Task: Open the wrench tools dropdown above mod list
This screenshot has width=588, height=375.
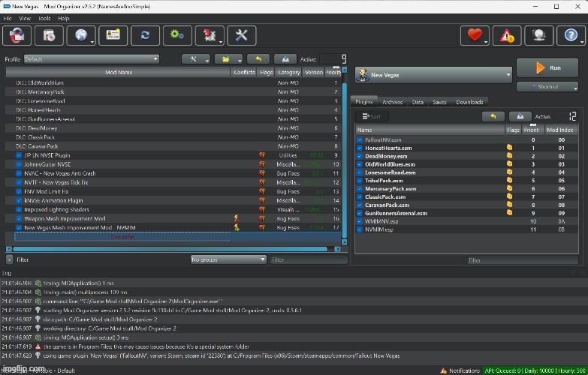Action: point(196,59)
